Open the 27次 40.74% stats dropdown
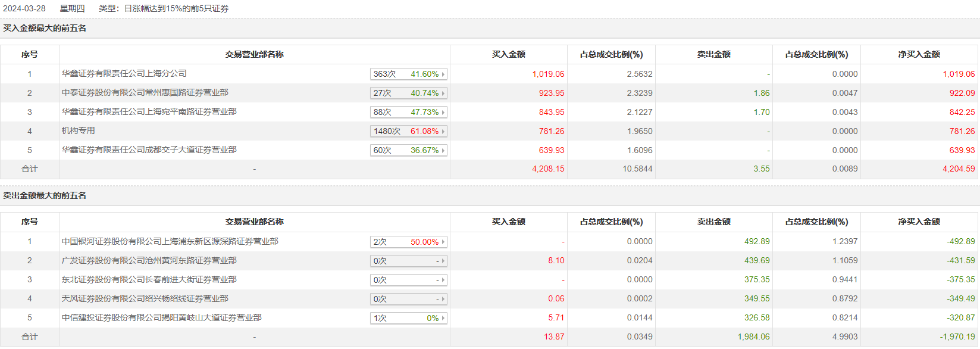This screenshot has height=349, width=980. [x=408, y=93]
